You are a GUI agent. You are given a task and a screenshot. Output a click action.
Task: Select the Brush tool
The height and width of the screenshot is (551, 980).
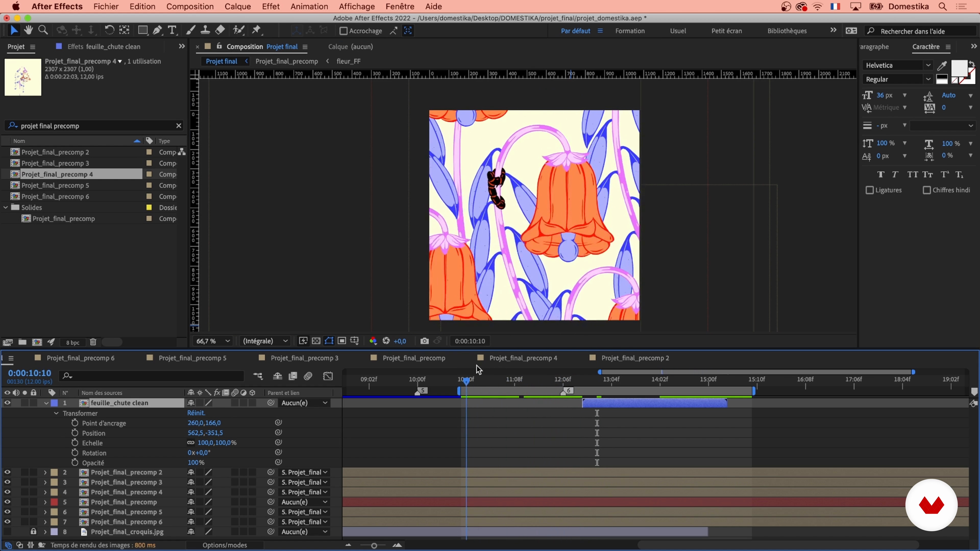coord(191,30)
